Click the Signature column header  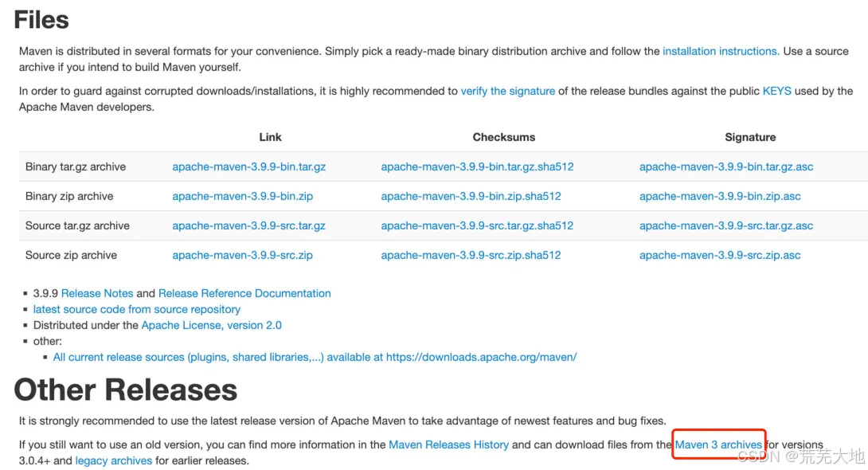click(750, 137)
